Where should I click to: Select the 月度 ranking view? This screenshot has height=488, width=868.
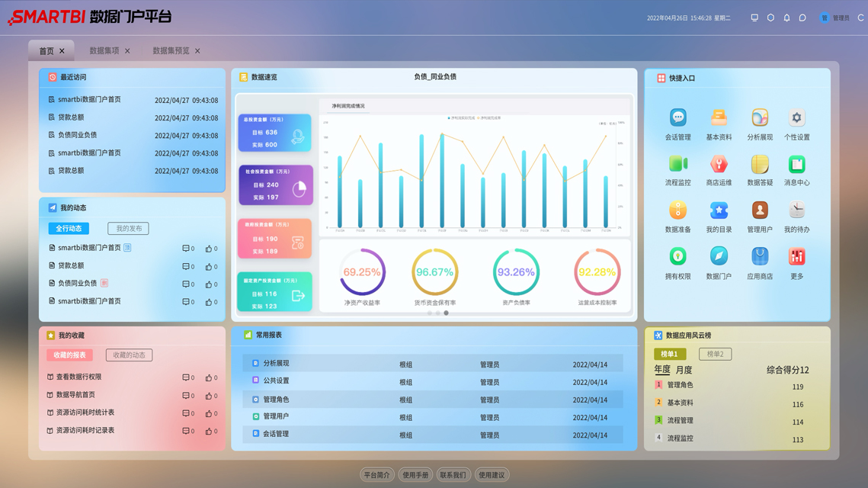(x=684, y=370)
